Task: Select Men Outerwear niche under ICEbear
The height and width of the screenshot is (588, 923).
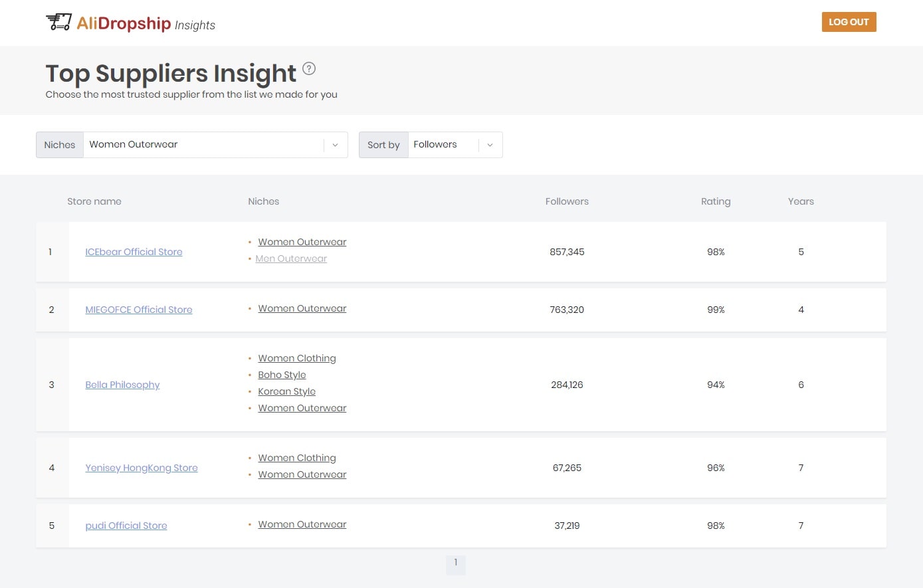Action: click(x=291, y=258)
